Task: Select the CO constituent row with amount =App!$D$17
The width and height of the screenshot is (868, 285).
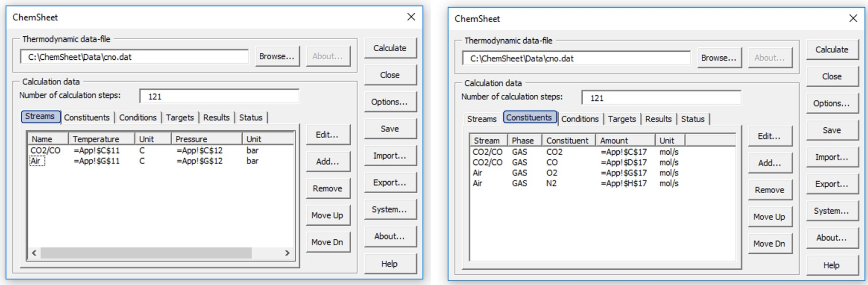Action: [552, 163]
